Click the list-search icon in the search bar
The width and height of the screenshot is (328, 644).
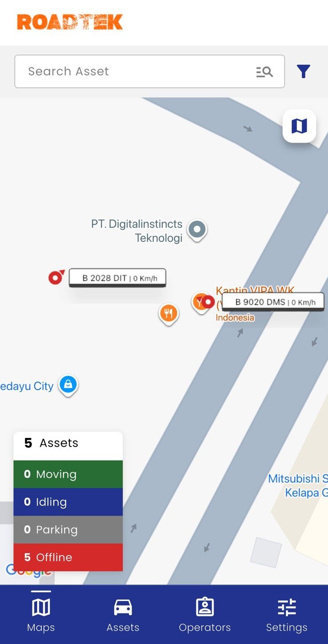(x=265, y=72)
